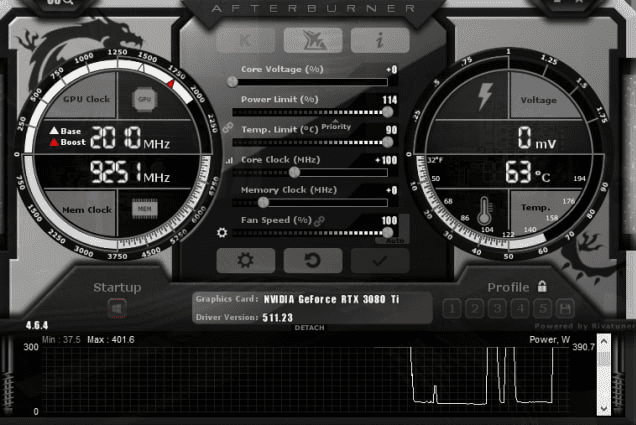Click the lightning bolt voltage icon
Screen dimensions: 636x425
[484, 97]
